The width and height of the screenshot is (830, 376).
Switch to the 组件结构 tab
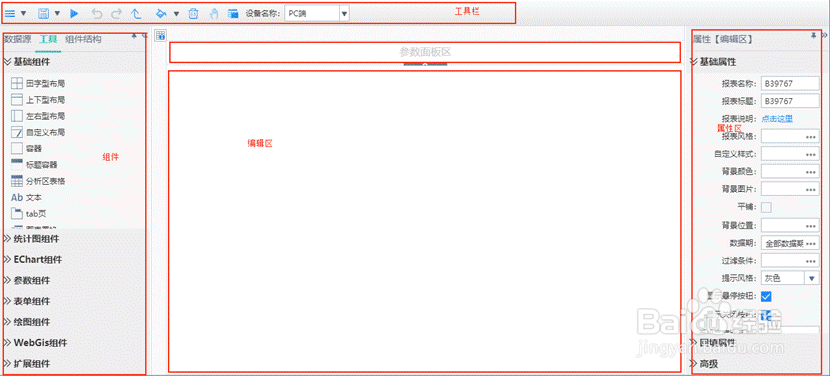click(x=83, y=39)
